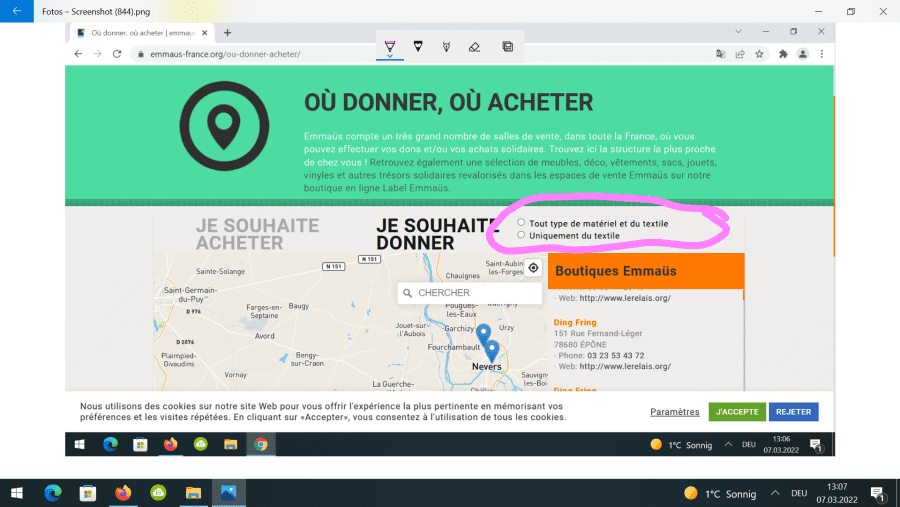Bookmark the page with the star icon
This screenshot has height=507, width=900.
coord(759,54)
